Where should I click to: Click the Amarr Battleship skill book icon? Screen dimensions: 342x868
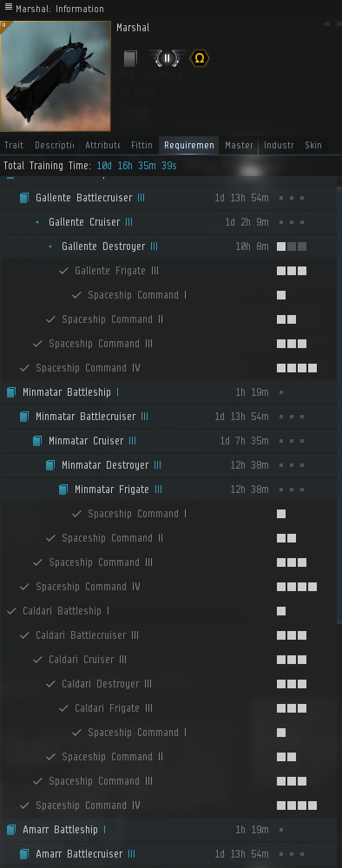click(x=11, y=829)
